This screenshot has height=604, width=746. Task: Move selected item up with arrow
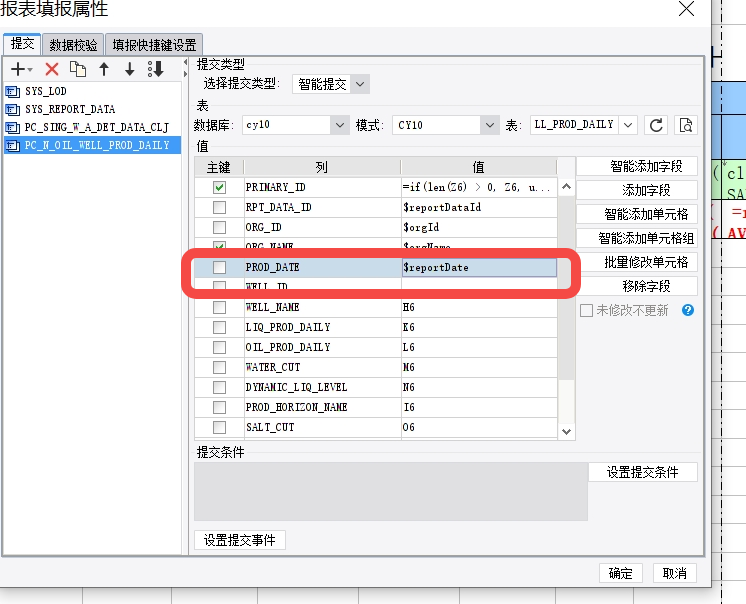[x=104, y=69]
